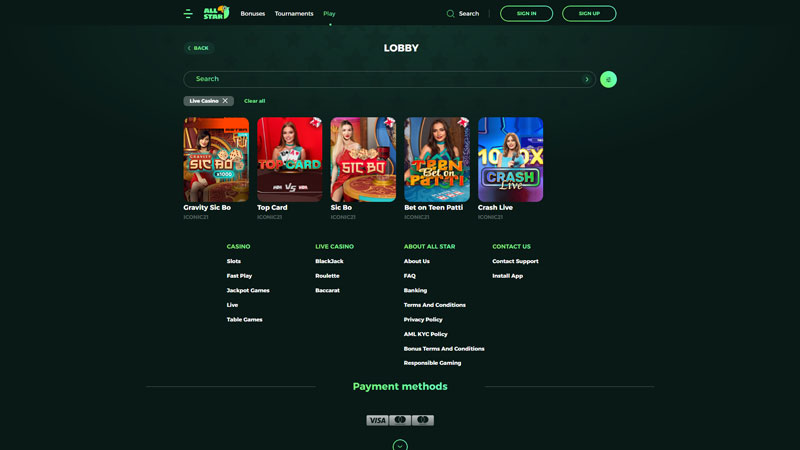Open the Responsible Gaming footer link

click(x=432, y=363)
